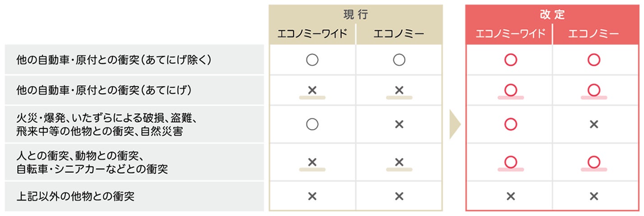Click the 改定 エコノミー cross in 火災・爆発 row
The width and height of the screenshot is (644, 216).
[x=594, y=124]
